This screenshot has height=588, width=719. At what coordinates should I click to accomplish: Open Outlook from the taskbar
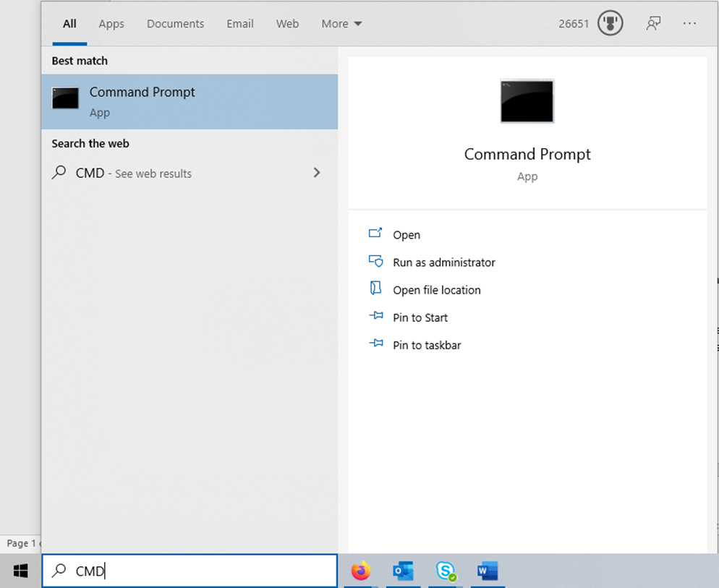[x=404, y=571]
